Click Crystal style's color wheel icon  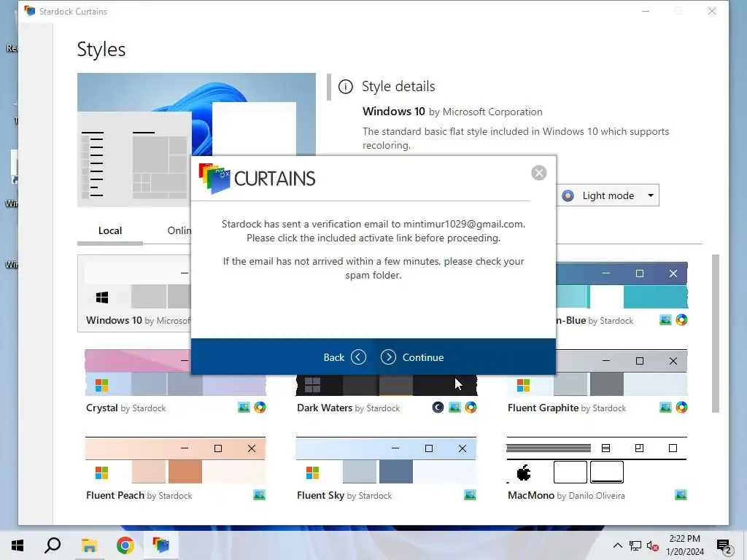(x=260, y=407)
